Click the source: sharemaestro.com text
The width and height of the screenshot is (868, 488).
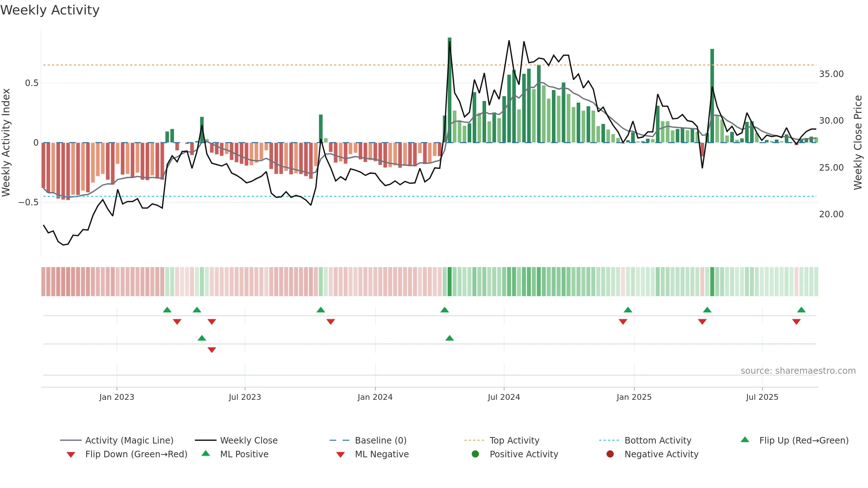point(798,371)
